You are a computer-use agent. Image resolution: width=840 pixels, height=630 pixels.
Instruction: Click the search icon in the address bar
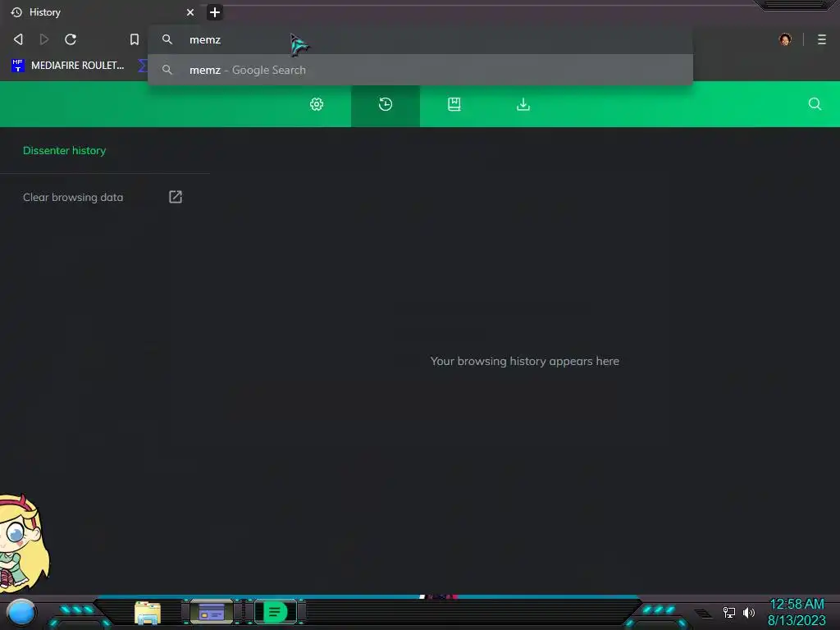point(167,39)
